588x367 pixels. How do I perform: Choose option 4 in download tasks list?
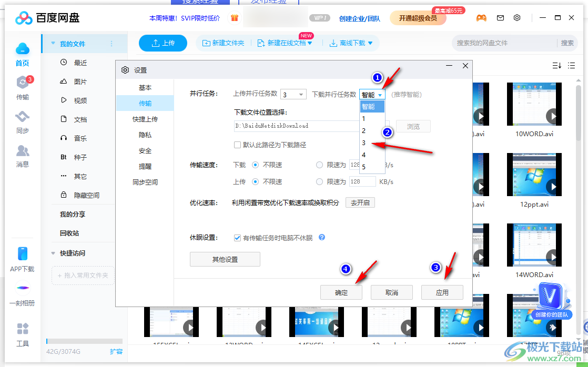(x=372, y=155)
